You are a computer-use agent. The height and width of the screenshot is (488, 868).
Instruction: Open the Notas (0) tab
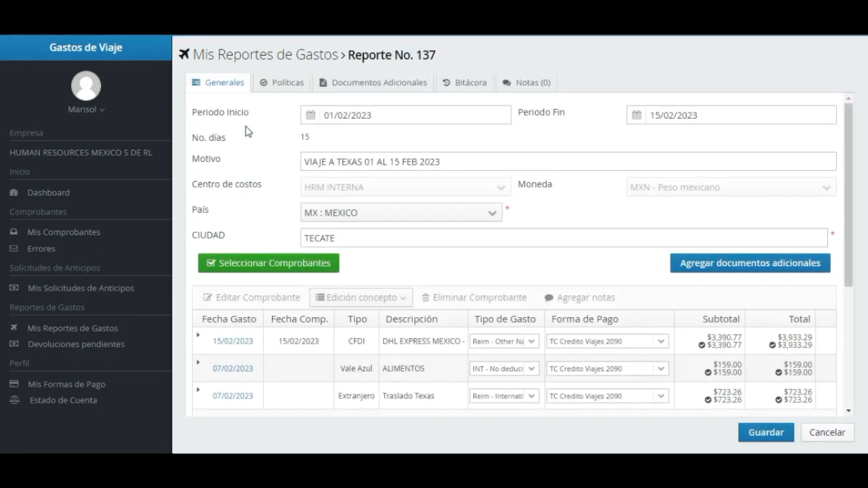coord(526,83)
